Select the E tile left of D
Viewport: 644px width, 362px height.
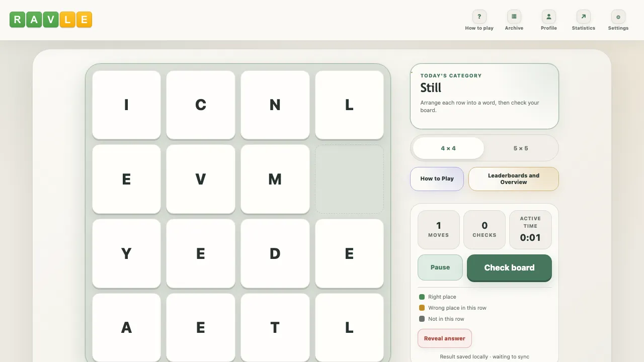point(201,253)
